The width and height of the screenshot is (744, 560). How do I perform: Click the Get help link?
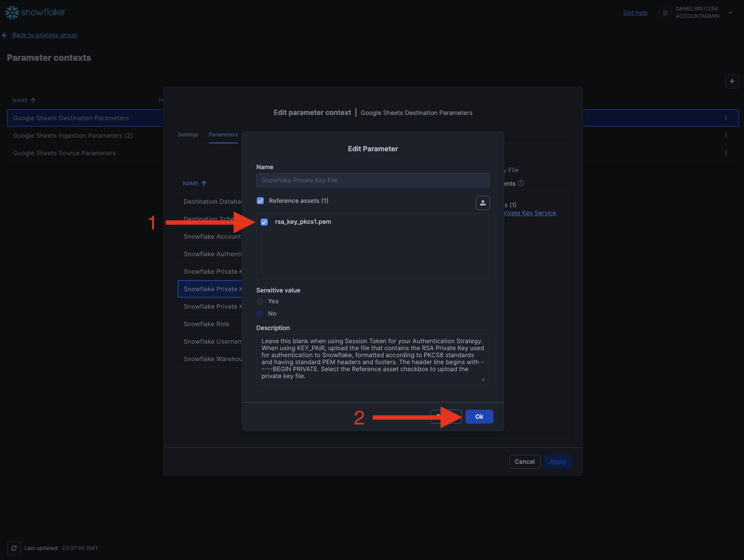(x=635, y=13)
